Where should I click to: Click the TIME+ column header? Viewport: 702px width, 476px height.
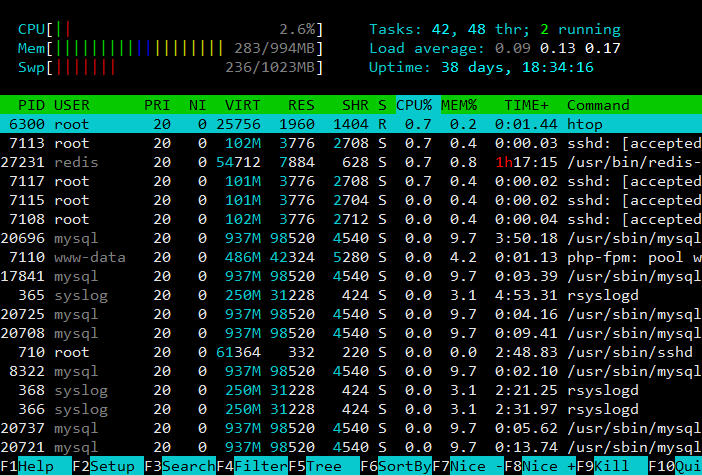coord(526,105)
